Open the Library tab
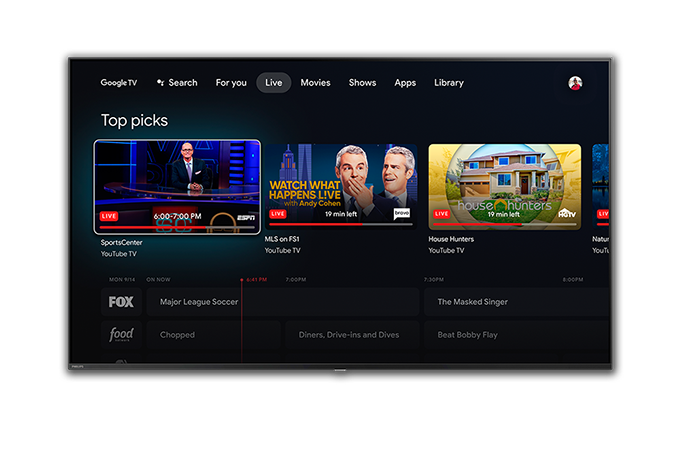Viewport: 680px width, 449px height. 449,83
